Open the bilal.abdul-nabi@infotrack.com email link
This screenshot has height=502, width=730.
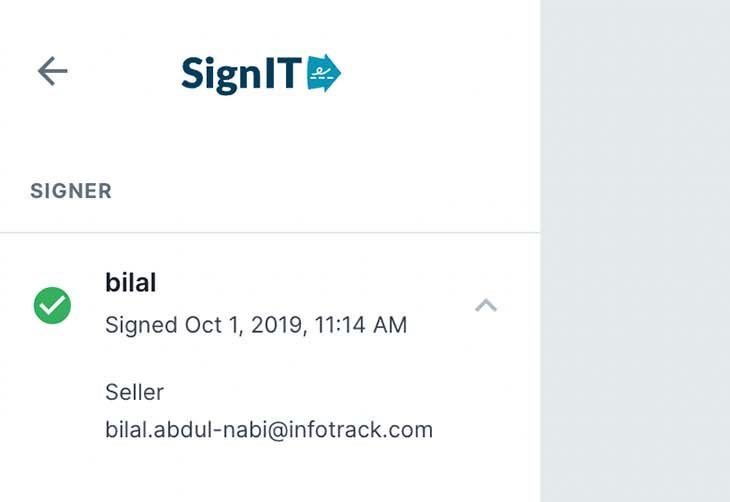[x=268, y=430]
